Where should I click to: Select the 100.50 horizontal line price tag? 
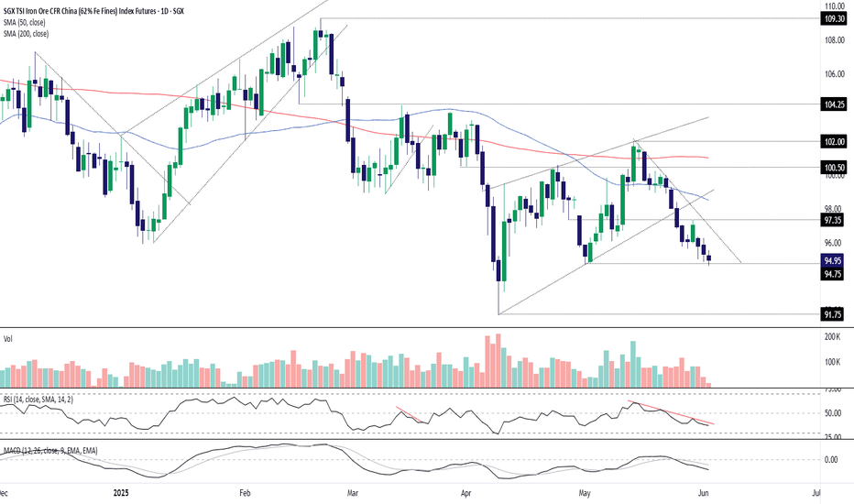click(834, 168)
